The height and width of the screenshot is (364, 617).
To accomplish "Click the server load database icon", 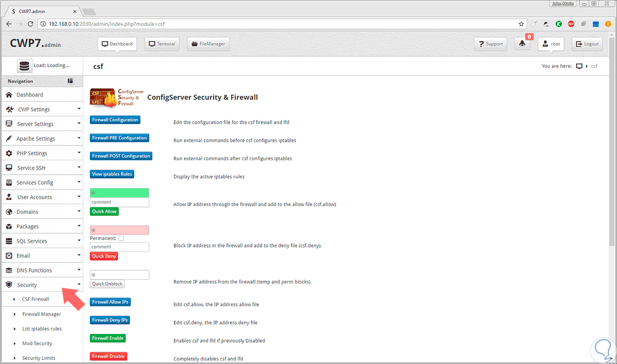I will pos(24,66).
